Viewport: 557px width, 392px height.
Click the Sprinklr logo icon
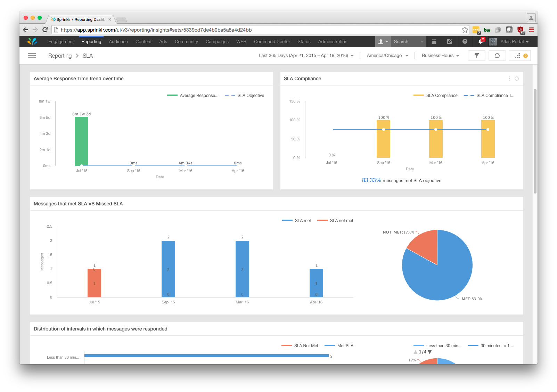[32, 42]
